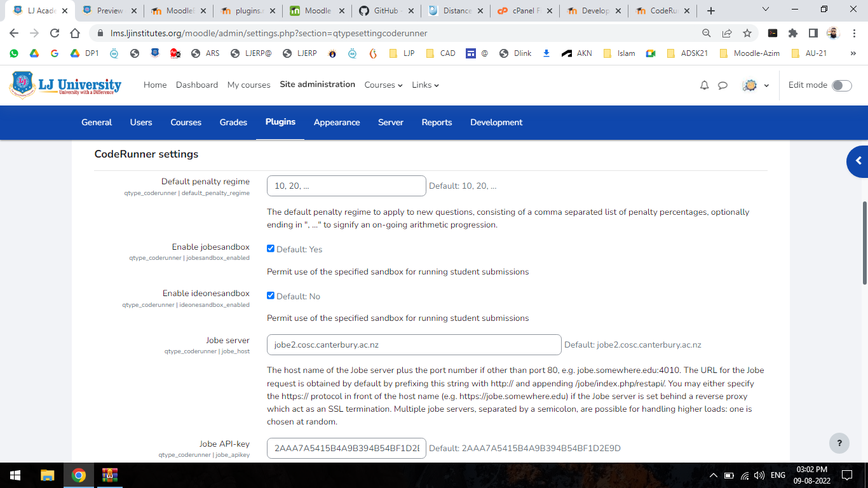Click the volume speaker tray icon
The width and height of the screenshot is (868, 488).
[x=759, y=475]
